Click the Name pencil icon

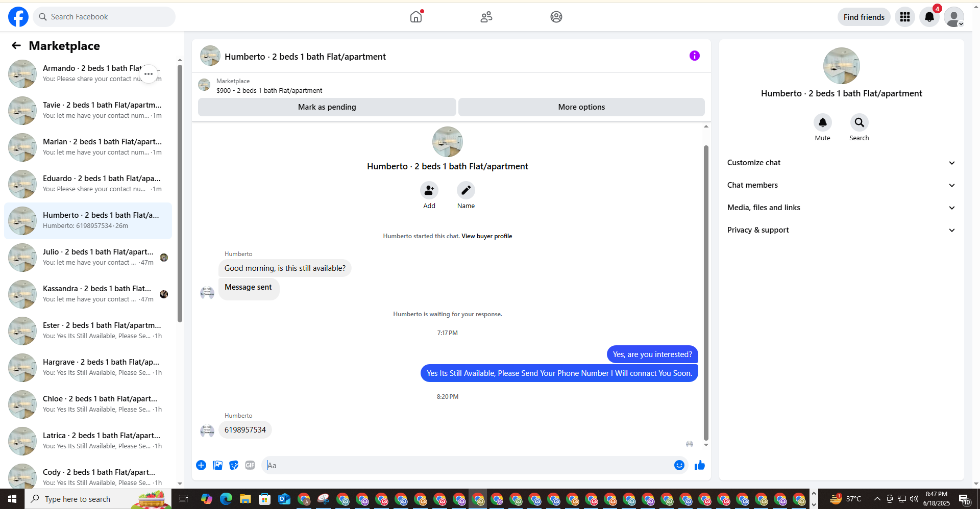coord(466,190)
